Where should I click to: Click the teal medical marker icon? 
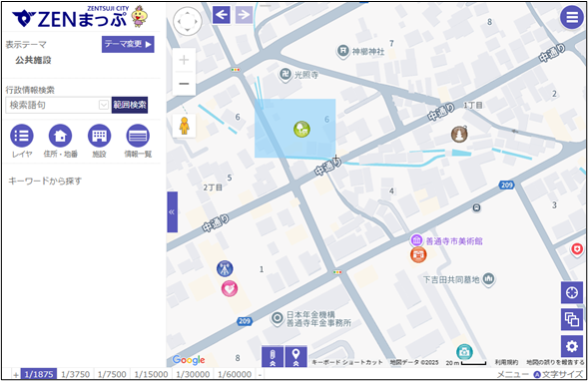[x=464, y=352]
